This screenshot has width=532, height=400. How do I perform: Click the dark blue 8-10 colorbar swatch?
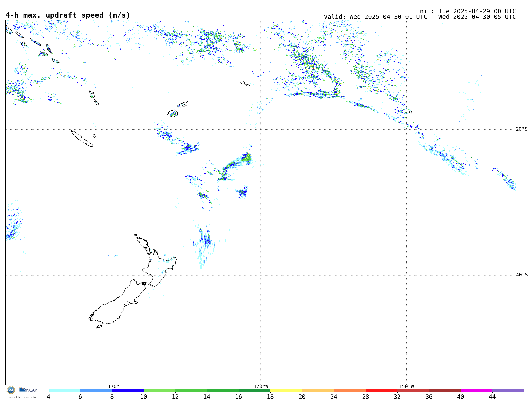[128, 391]
